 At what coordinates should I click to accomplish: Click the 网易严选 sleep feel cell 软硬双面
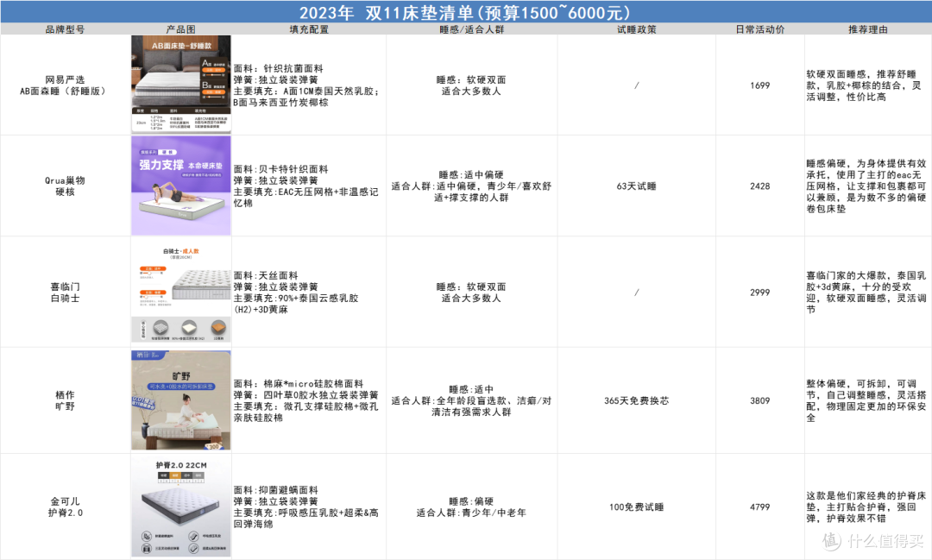471,85
